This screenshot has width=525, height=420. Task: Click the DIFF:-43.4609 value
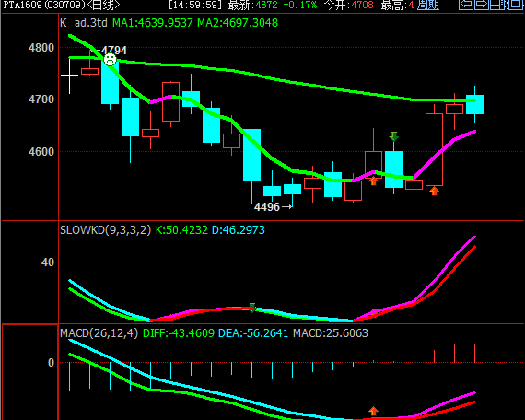179,333
